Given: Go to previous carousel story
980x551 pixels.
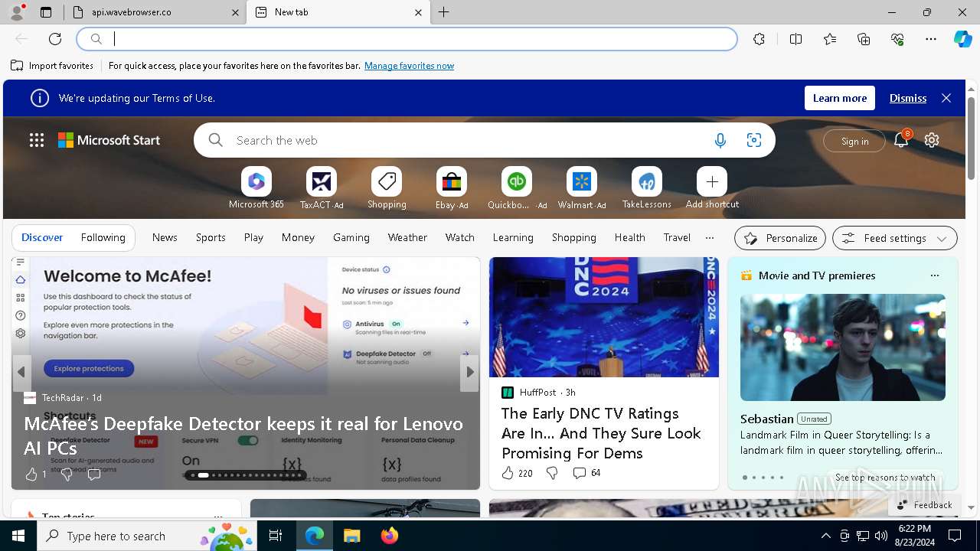Looking at the screenshot, I should tap(21, 372).
